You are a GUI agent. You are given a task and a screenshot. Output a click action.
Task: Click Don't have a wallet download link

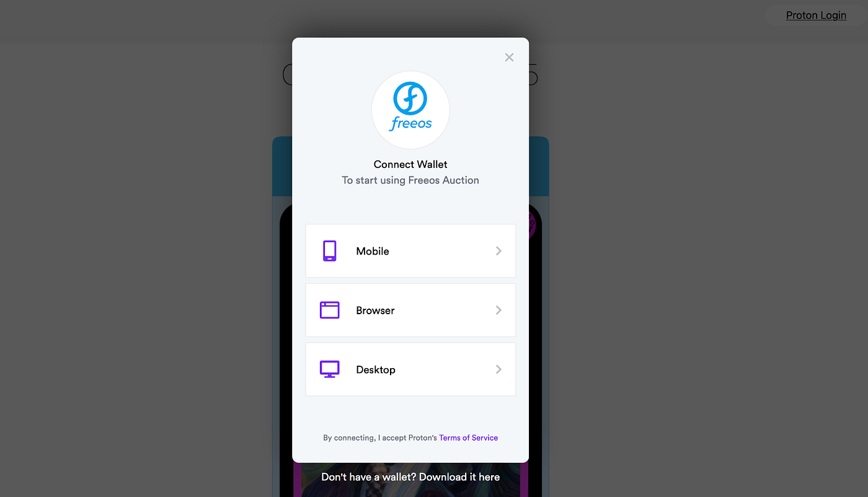point(410,477)
